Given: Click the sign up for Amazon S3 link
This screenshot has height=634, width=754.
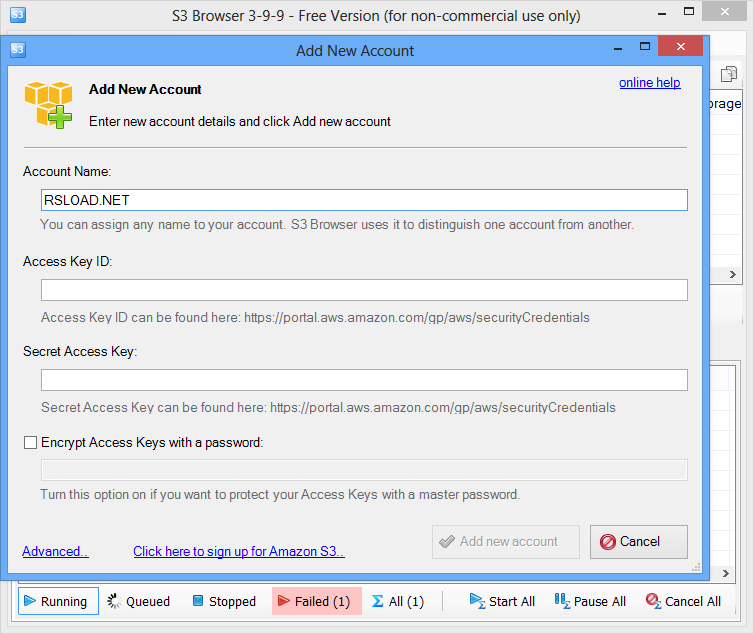Looking at the screenshot, I should 239,551.
